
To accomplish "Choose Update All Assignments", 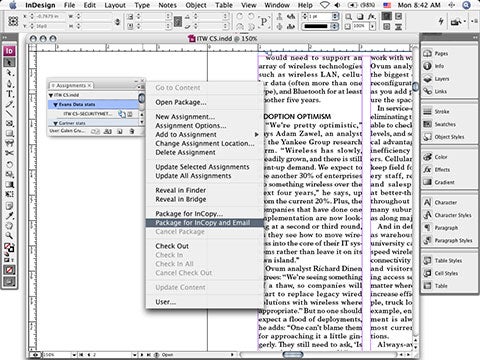I will [204, 176].
